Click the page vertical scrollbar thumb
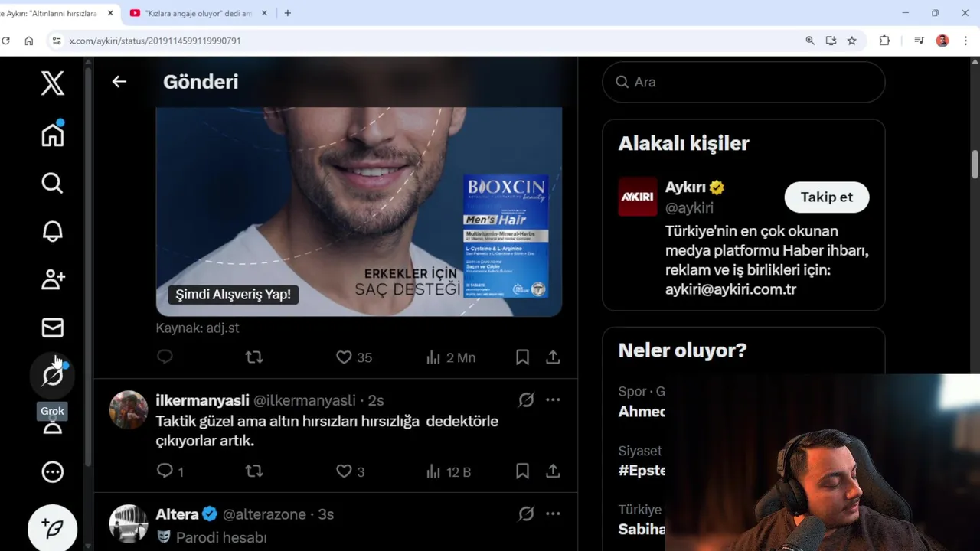Screen dimensions: 980x551 (975, 165)
